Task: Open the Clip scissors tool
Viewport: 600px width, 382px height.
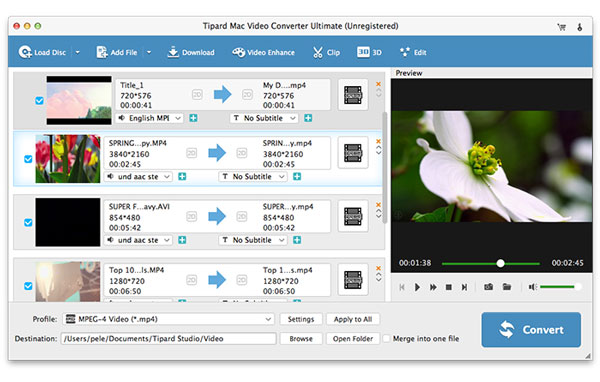Action: tap(326, 52)
